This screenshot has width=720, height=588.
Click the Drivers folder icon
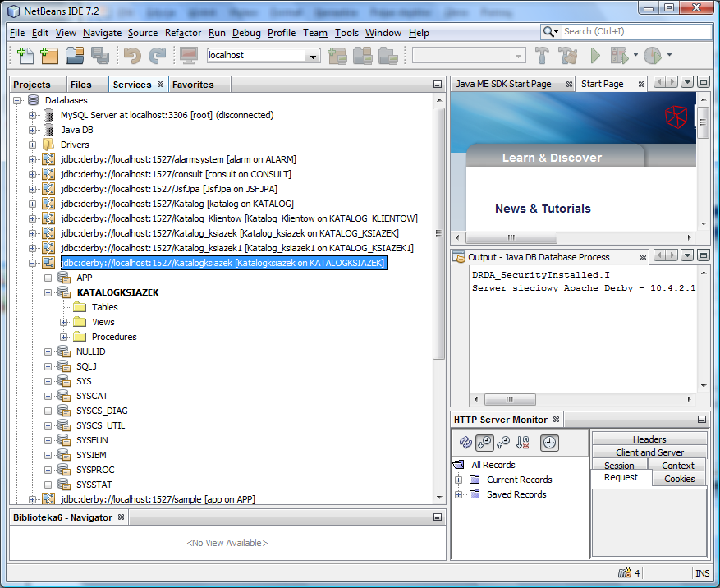coord(48,145)
